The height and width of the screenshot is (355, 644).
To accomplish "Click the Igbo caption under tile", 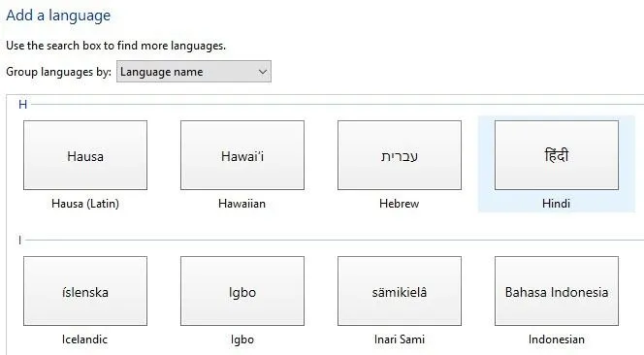I will click(x=241, y=339).
